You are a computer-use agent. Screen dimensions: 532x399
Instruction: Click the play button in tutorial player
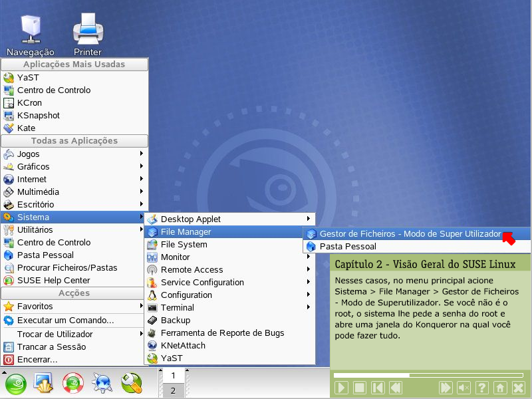coord(341,388)
